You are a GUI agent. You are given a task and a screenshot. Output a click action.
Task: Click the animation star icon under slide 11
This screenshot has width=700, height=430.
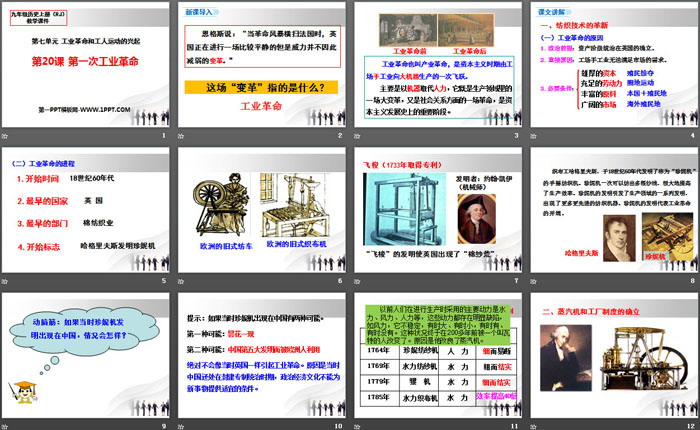pyautogui.click(x=358, y=426)
